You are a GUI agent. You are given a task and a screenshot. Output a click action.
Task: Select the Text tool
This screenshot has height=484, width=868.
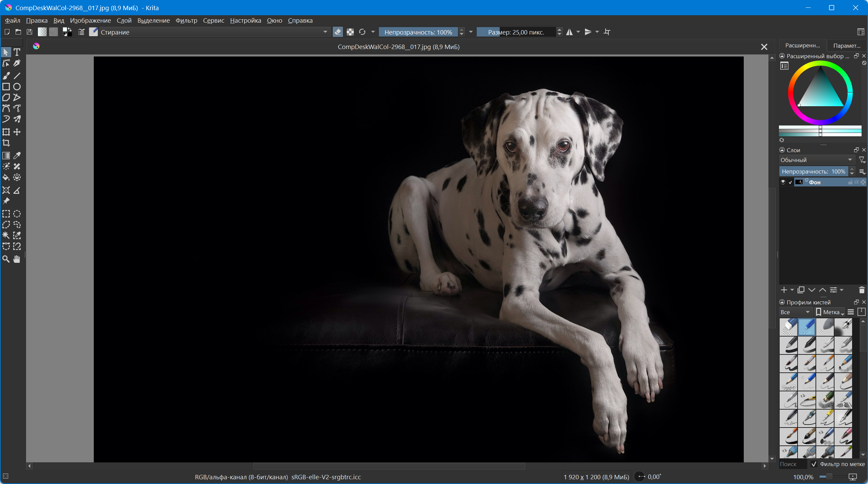[x=17, y=52]
